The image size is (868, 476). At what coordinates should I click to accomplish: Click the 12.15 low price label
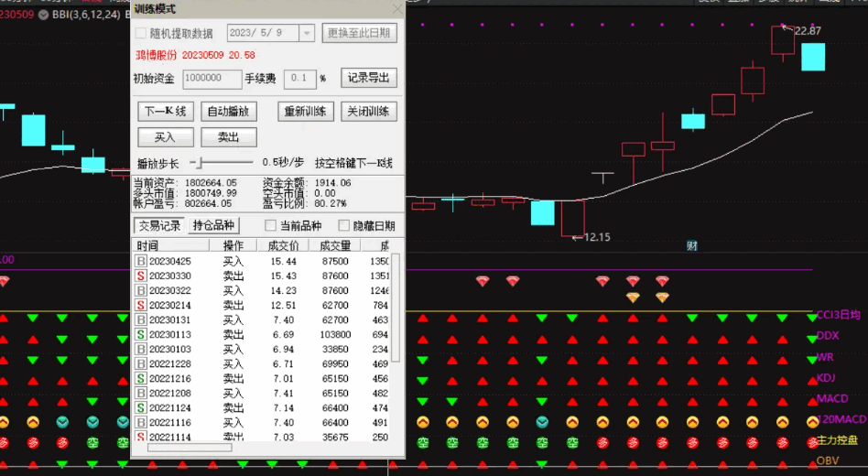[597, 237]
